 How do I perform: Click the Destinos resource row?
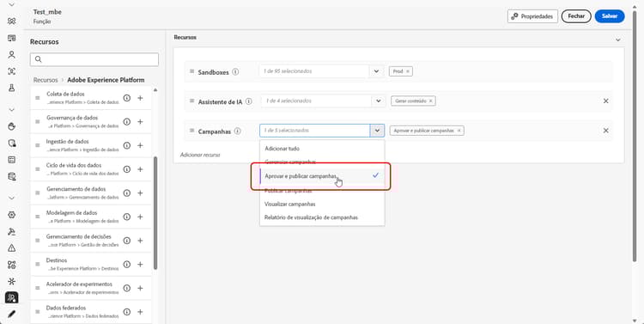tap(90, 265)
